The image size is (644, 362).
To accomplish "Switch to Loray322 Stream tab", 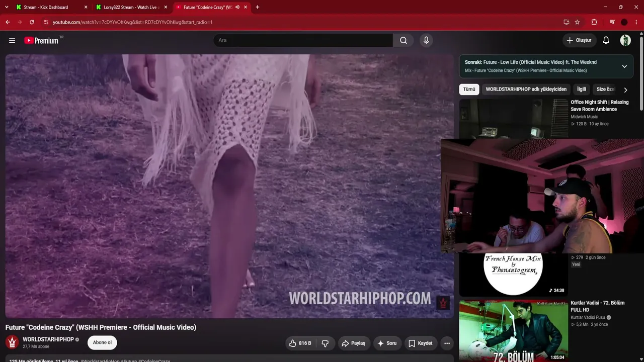I will [x=132, y=7].
